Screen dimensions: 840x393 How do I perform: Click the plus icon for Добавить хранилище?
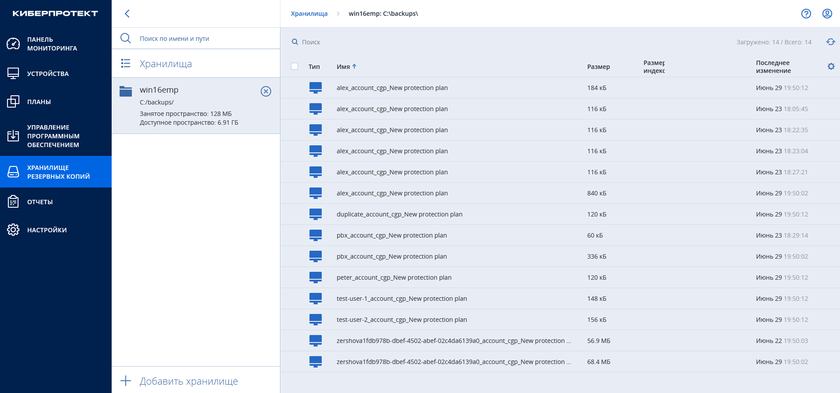point(125,381)
